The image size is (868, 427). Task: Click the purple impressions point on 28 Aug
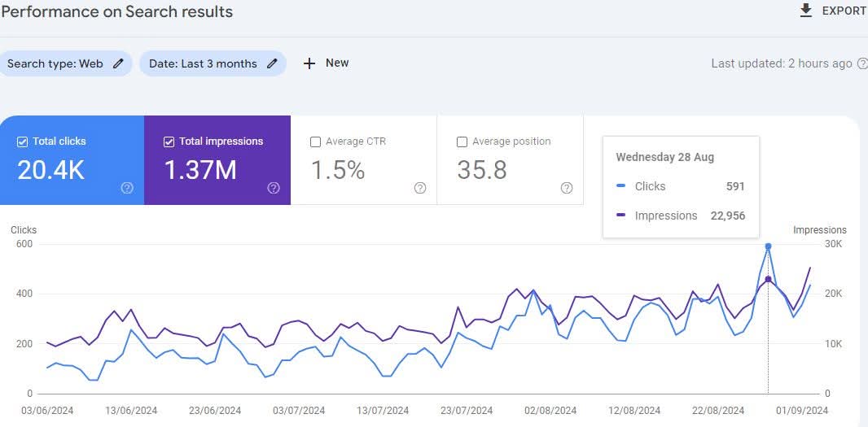click(x=768, y=280)
